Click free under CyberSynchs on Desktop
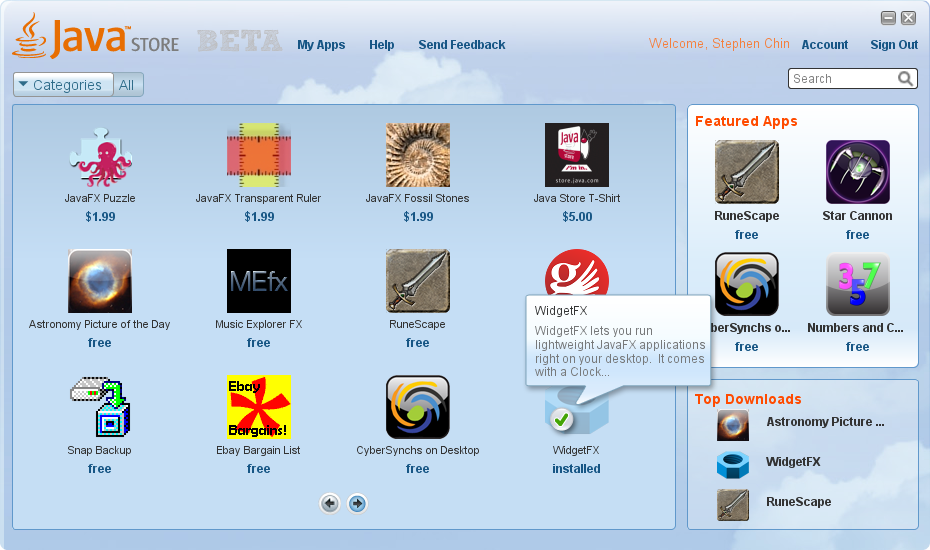 click(x=418, y=468)
